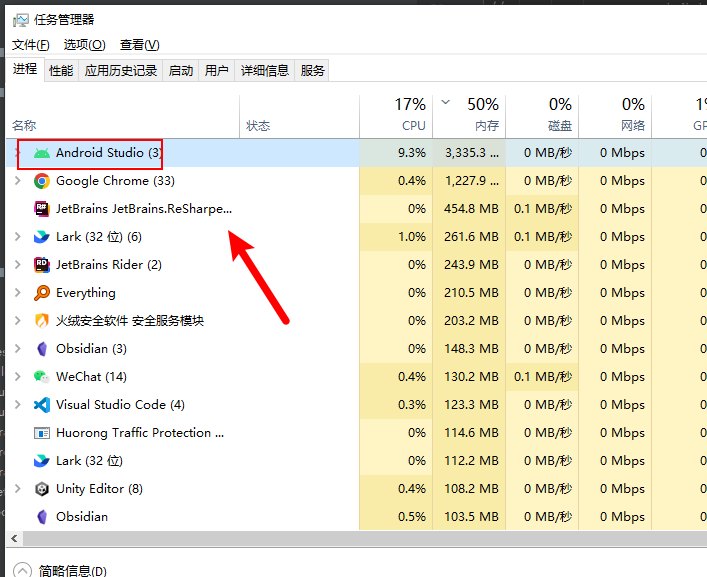Select the JetBrains JetBrains.ReSharpe... row

tap(356, 209)
